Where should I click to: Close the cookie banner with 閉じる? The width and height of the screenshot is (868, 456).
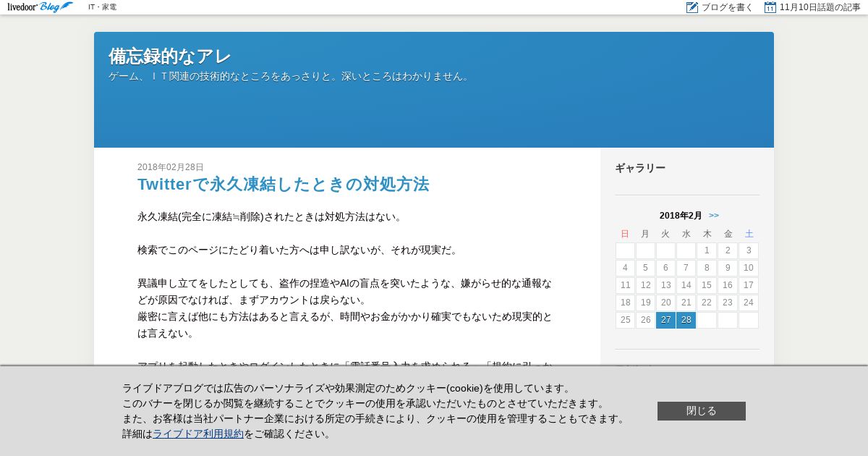pos(702,411)
